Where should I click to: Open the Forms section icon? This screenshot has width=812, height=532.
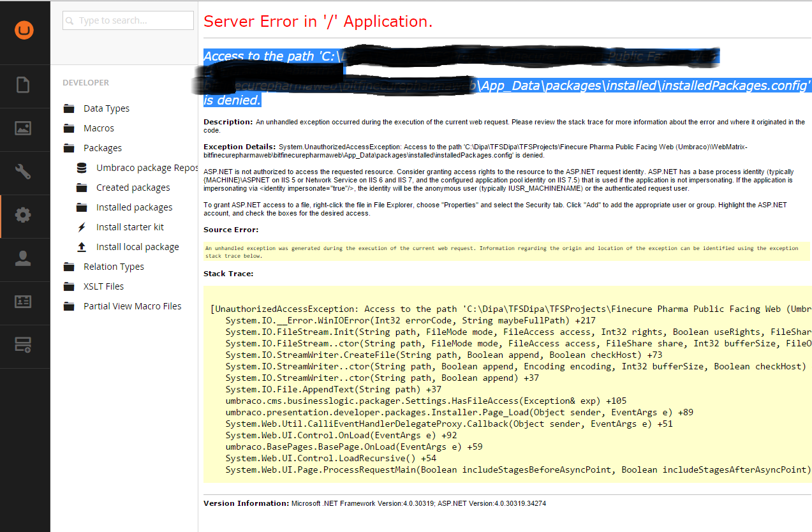tap(23, 345)
